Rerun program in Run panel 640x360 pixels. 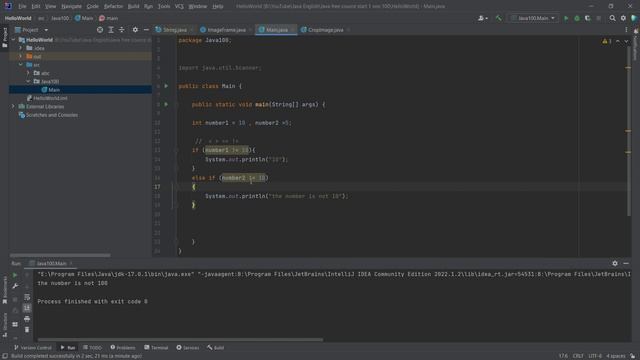coord(15,275)
